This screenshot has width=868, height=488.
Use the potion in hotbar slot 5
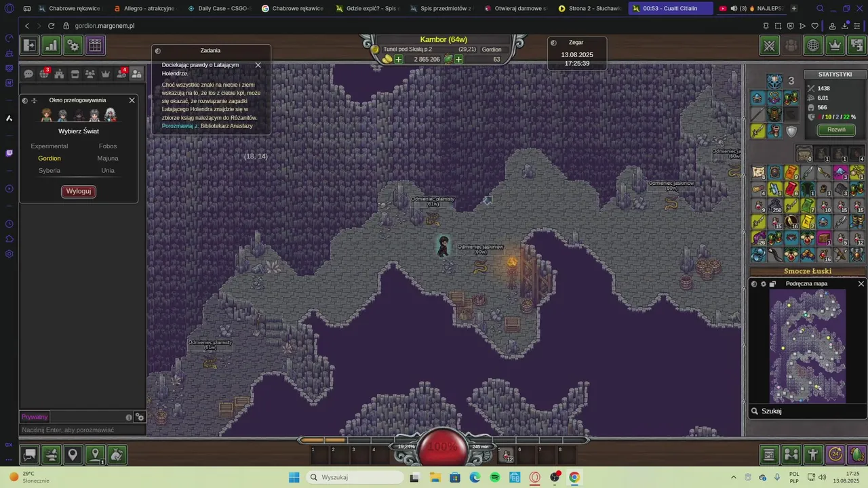tap(508, 456)
